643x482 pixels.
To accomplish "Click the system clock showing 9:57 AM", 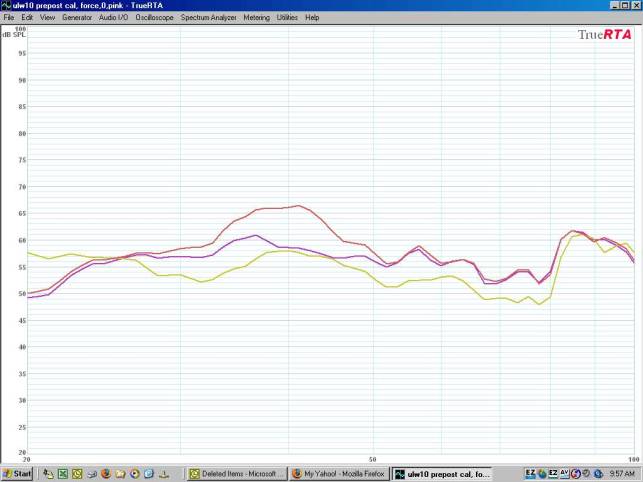I will coord(621,473).
